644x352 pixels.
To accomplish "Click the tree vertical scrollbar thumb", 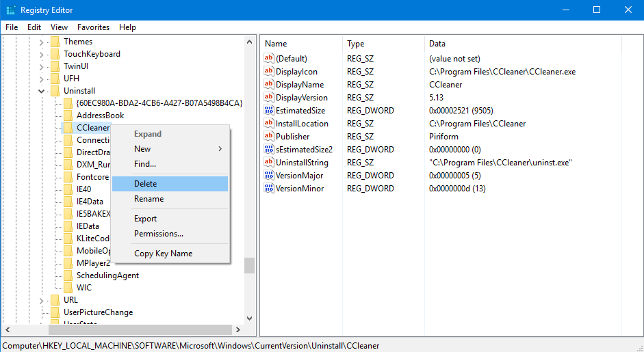I will pyautogui.click(x=249, y=265).
